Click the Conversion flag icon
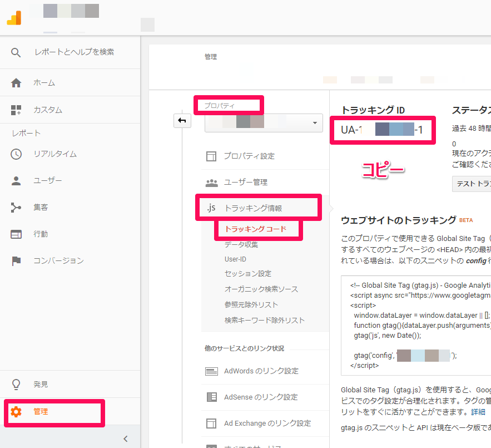The image size is (491, 448). point(16,261)
